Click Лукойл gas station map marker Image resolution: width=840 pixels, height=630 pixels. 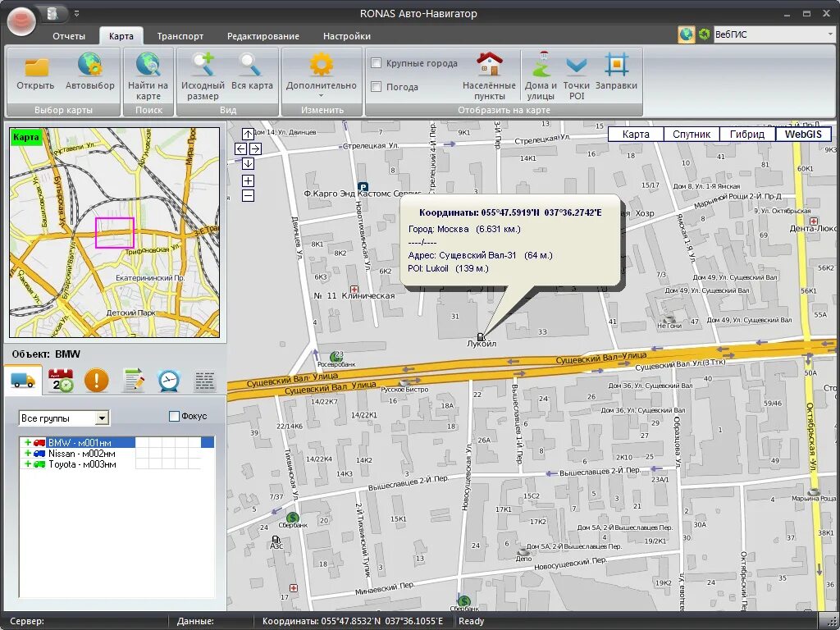click(481, 337)
